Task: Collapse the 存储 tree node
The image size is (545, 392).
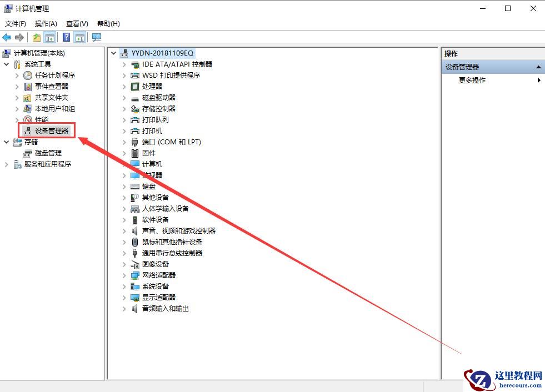Action: (6, 142)
